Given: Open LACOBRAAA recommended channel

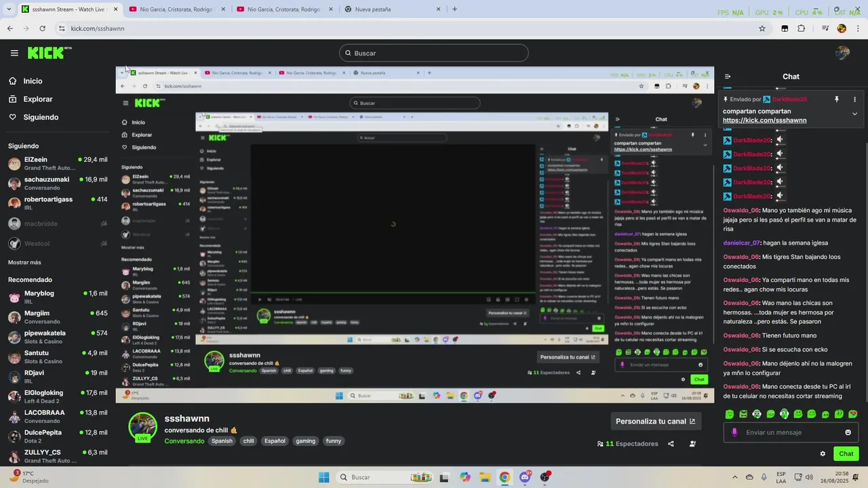Looking at the screenshot, I should coord(58,416).
